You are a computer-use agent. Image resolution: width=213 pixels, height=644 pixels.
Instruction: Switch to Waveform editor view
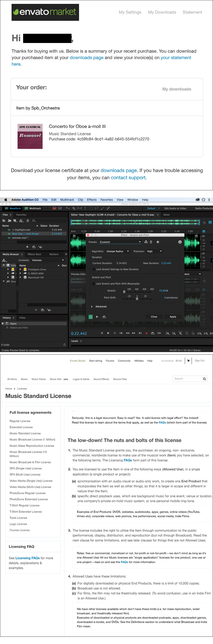13,208
